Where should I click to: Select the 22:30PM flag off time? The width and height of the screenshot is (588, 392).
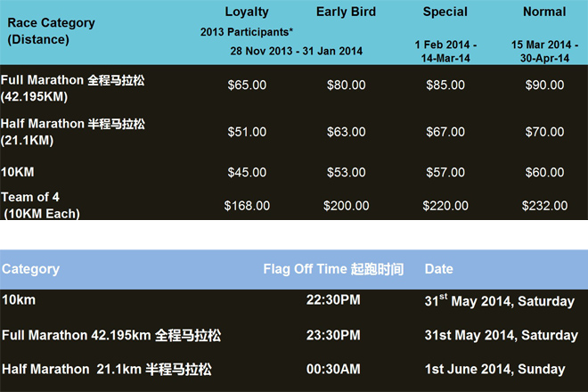(333, 300)
